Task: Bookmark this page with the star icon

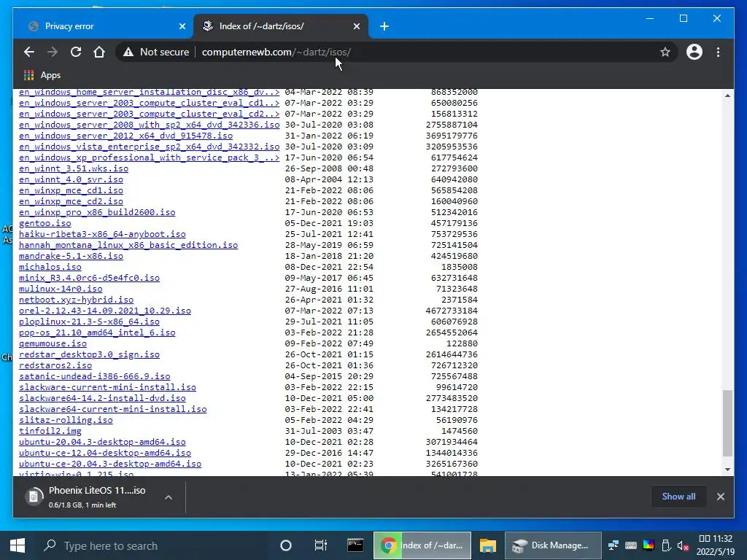Action: pos(665,52)
